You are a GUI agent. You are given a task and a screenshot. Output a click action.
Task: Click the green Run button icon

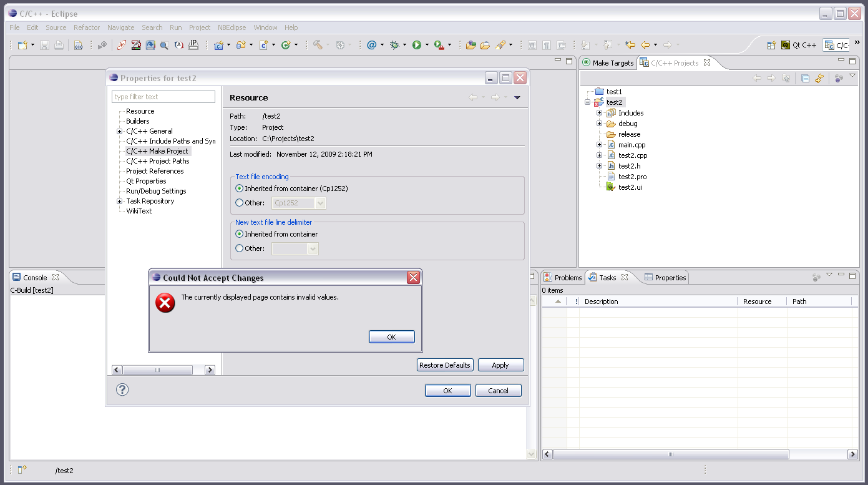(416, 45)
